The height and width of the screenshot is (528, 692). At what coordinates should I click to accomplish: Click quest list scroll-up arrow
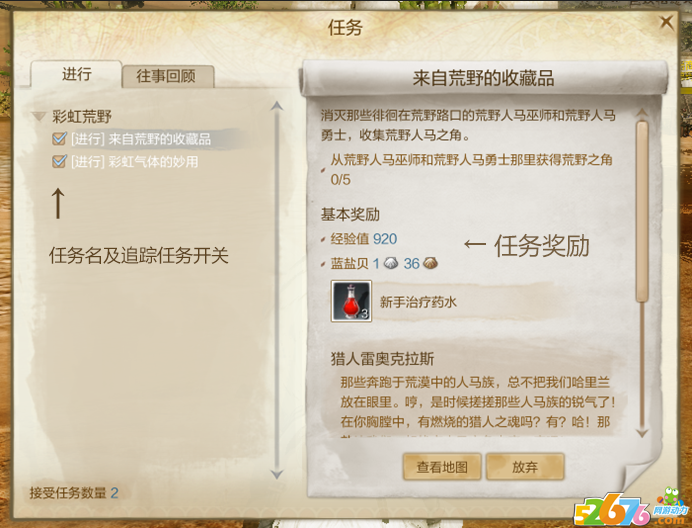277,106
